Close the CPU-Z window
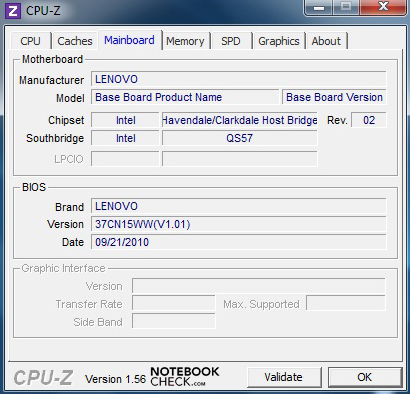This screenshot has width=410, height=394. pos(383,7)
